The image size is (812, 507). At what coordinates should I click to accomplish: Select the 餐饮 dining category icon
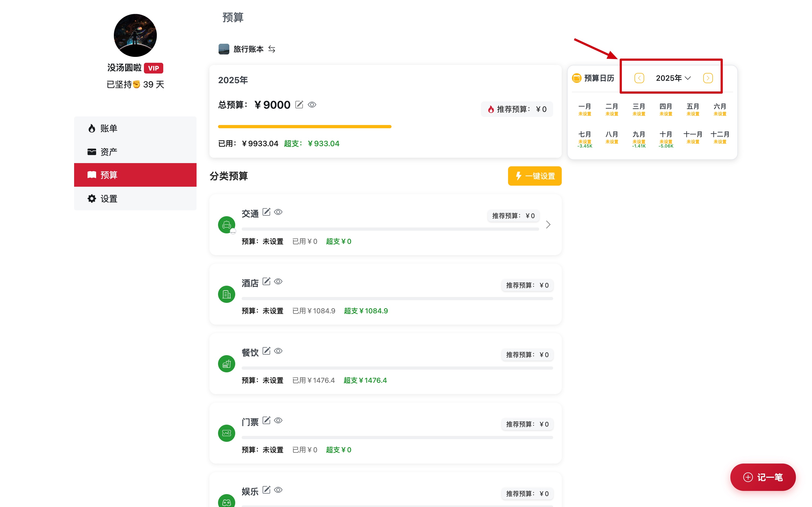click(x=226, y=363)
